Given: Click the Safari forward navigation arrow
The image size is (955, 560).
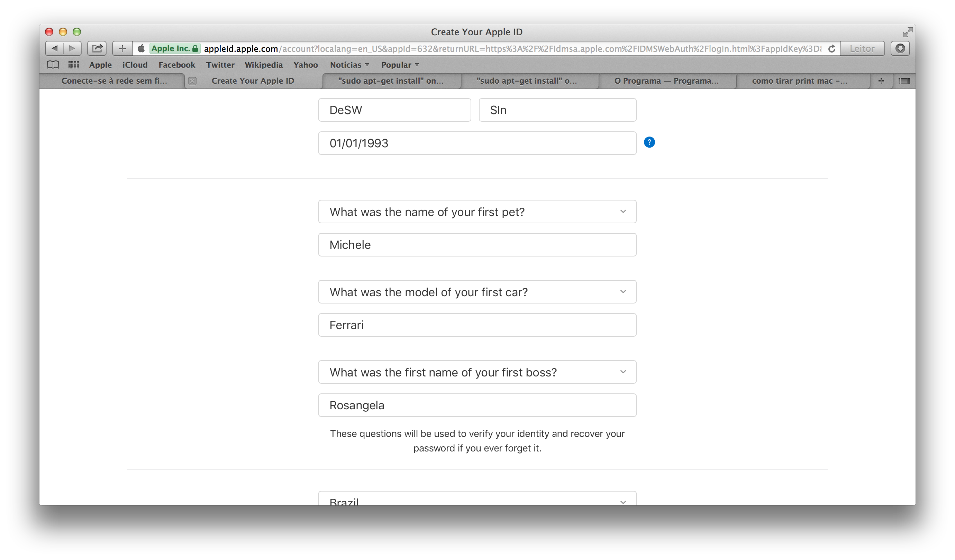Looking at the screenshot, I should click(72, 48).
